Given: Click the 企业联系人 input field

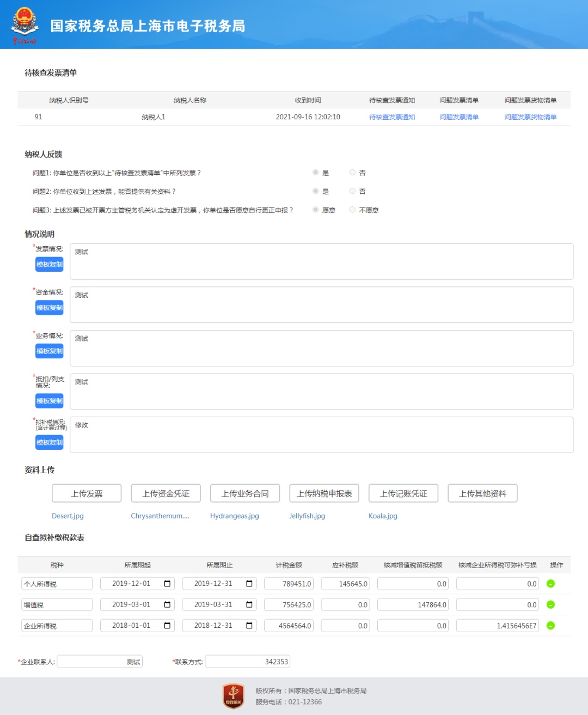Looking at the screenshot, I should point(100,662).
